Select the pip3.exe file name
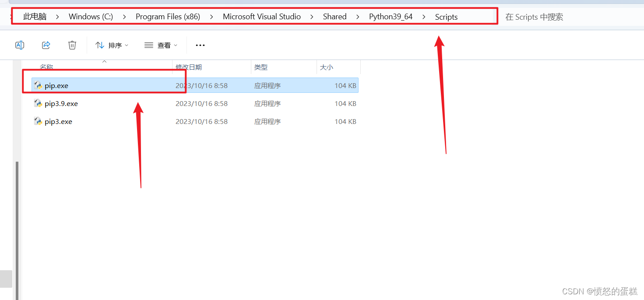This screenshot has width=644, height=300. pyautogui.click(x=58, y=122)
